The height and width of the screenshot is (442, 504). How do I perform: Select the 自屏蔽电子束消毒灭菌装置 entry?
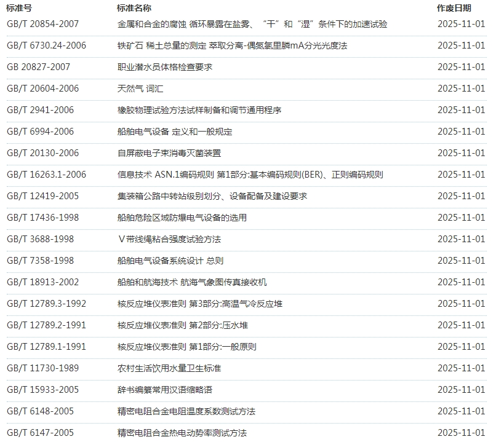(169, 153)
